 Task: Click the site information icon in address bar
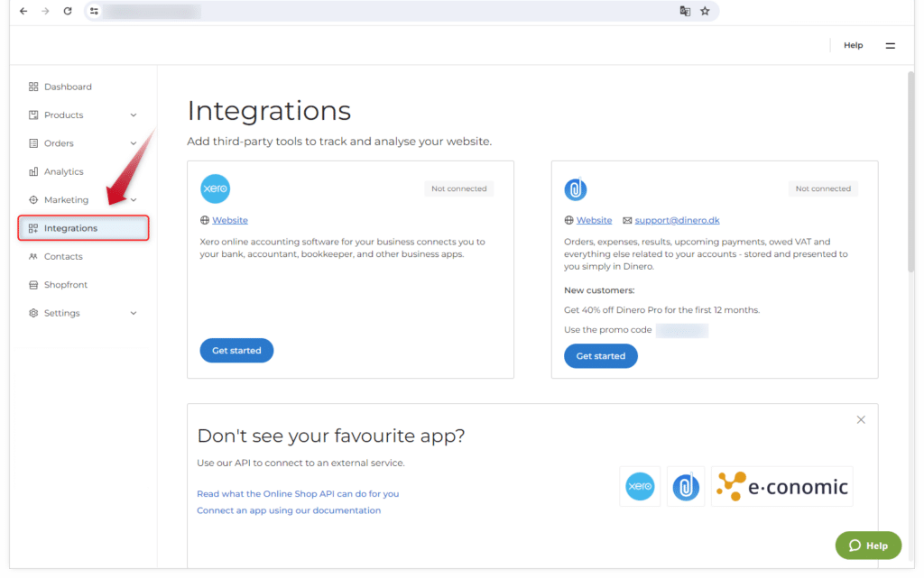[94, 11]
